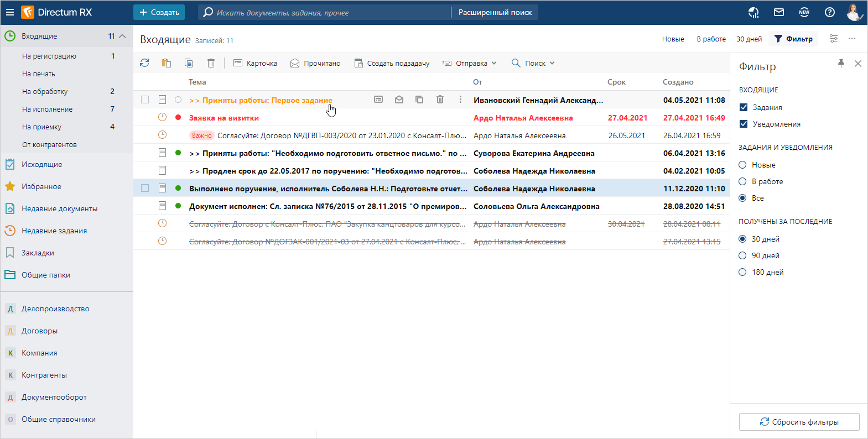Image resolution: width=868 pixels, height=439 pixels.
Task: Open the Договоры module
Action: [39, 331]
